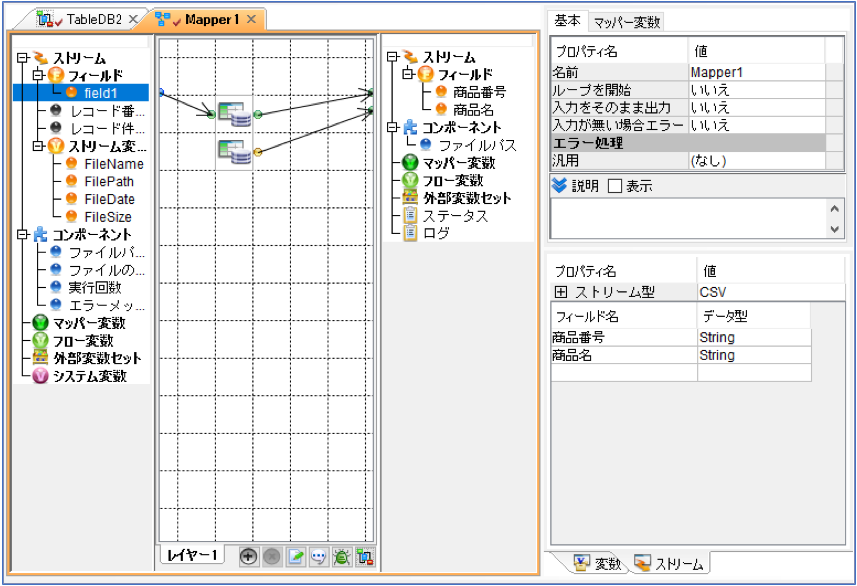The image size is (857, 586).
Task: Collapse the right フィールド tree node
Action: (408, 74)
